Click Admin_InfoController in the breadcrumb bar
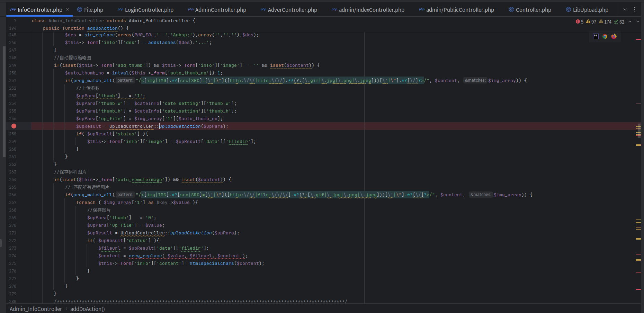The width and height of the screenshot is (644, 313). 36,309
